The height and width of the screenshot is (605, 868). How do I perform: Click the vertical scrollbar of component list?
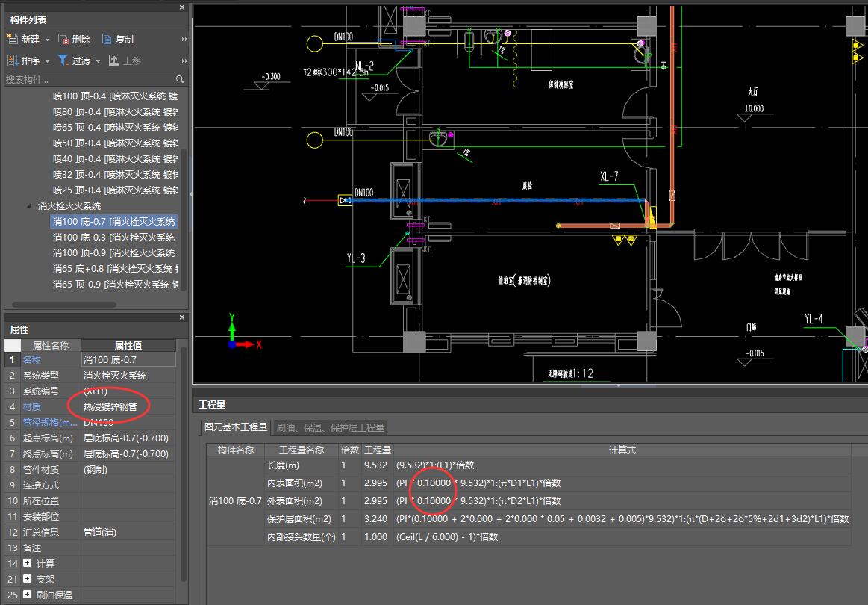[184, 219]
